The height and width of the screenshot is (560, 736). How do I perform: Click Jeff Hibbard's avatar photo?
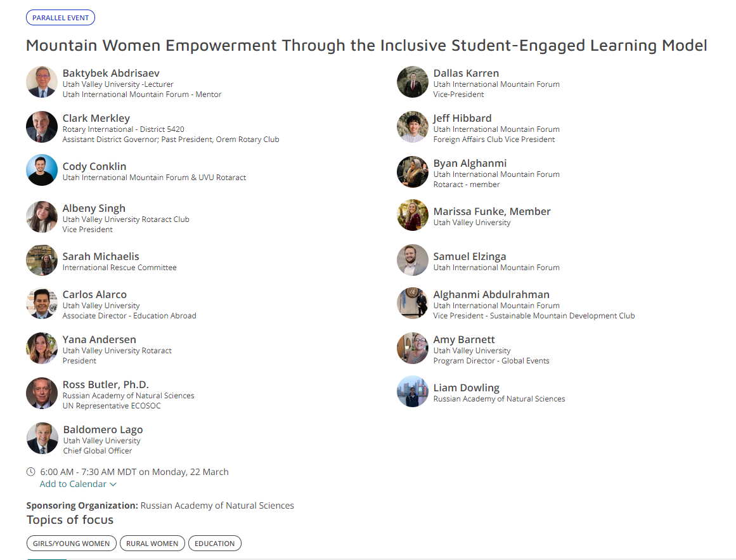point(413,127)
